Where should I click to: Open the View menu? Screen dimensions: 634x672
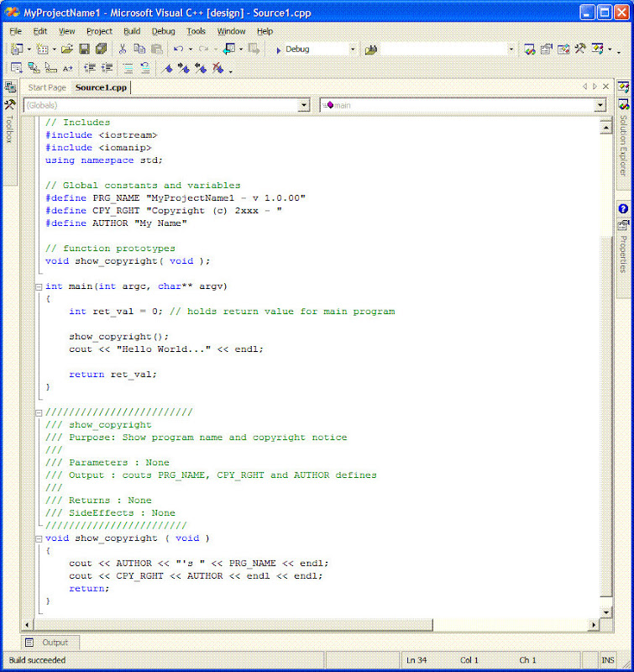pyautogui.click(x=67, y=31)
